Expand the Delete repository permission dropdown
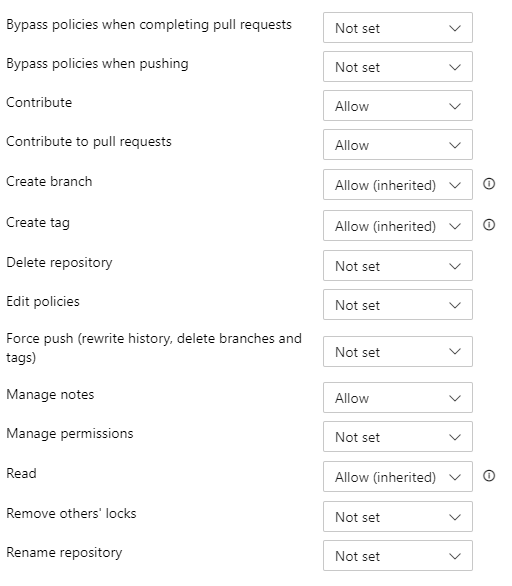This screenshot has width=512, height=586. click(x=398, y=266)
